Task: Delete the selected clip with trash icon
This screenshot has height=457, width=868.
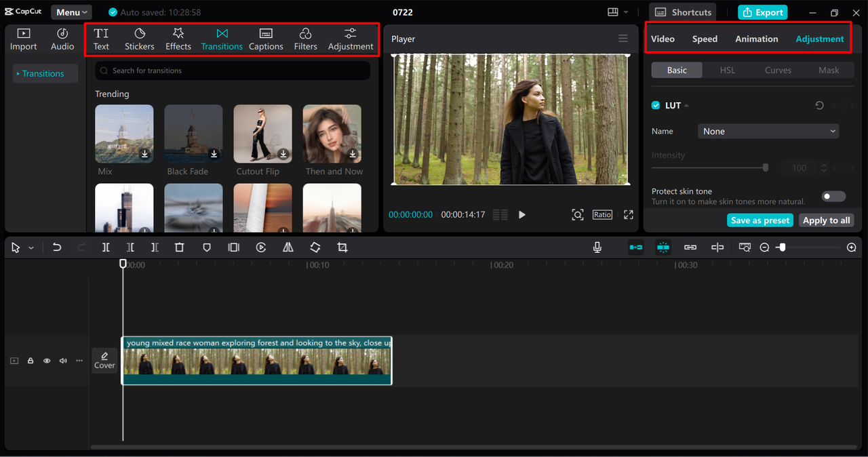Action: [179, 247]
